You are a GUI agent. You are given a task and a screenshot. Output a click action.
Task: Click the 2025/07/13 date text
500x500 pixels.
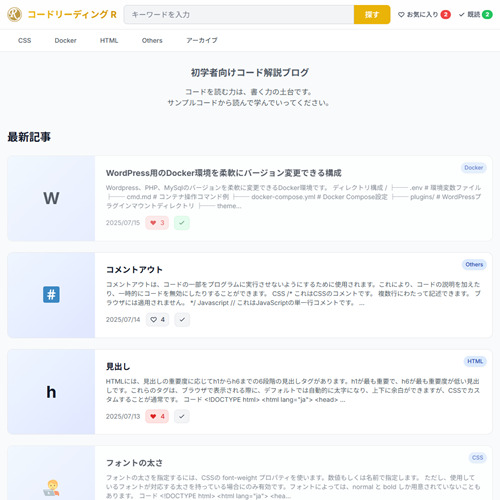[x=123, y=416]
